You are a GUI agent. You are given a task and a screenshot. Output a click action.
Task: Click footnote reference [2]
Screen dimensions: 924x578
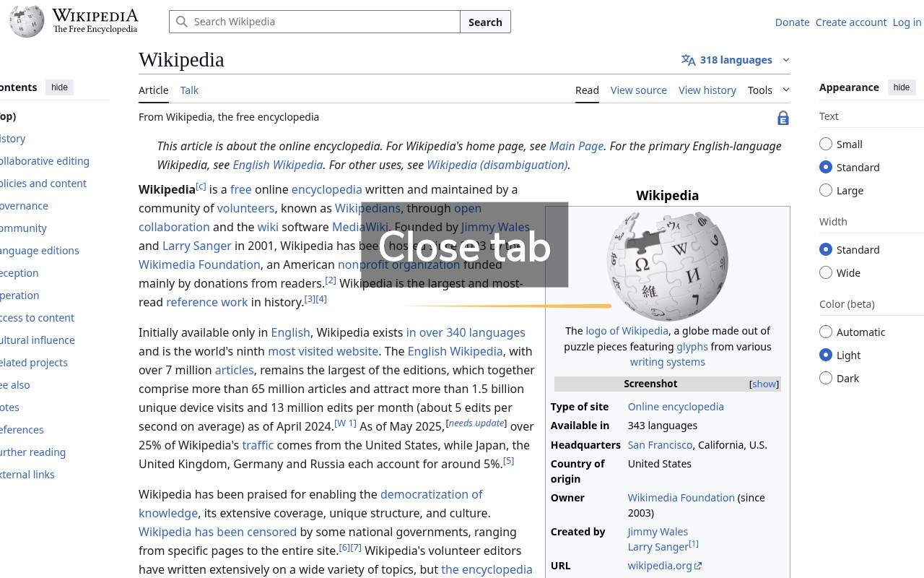click(331, 280)
